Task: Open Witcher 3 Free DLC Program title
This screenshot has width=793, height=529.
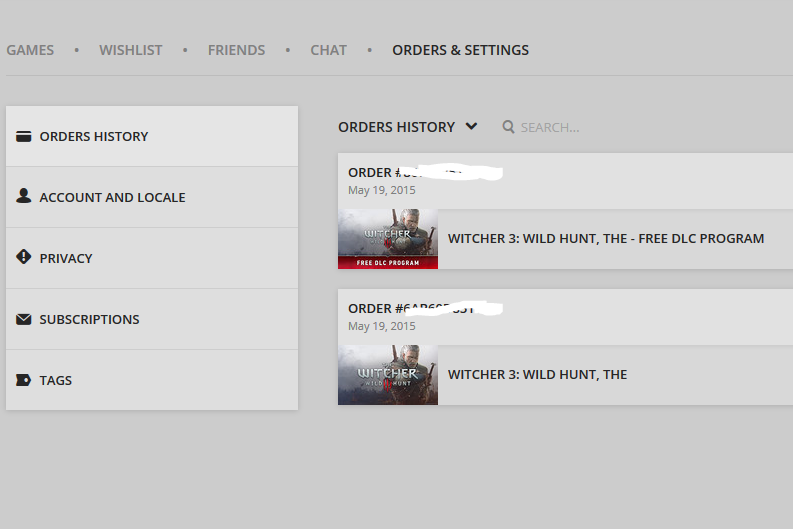Action: [606, 238]
